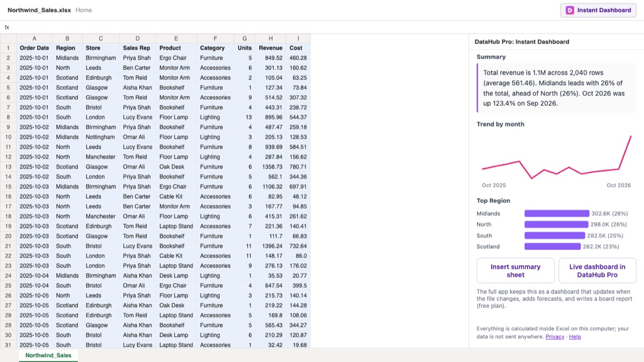
Task: Click the Trend by month line chart
Action: [557, 157]
